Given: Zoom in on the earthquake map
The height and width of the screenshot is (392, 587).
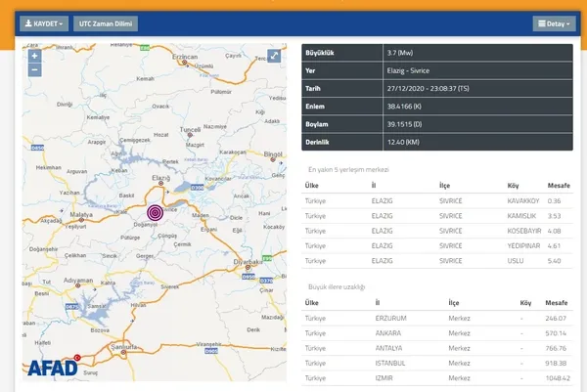Looking at the screenshot, I should tap(34, 57).
